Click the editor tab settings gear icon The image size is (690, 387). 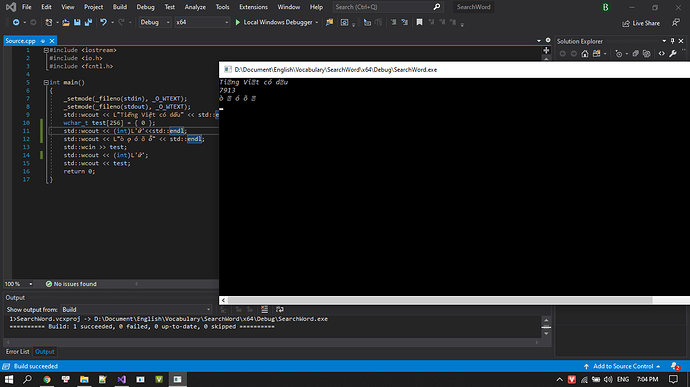pyautogui.click(x=548, y=40)
